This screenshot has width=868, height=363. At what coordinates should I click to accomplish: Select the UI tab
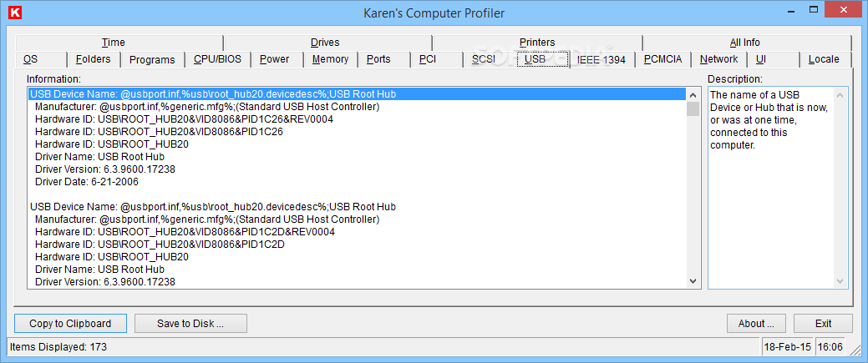773,59
